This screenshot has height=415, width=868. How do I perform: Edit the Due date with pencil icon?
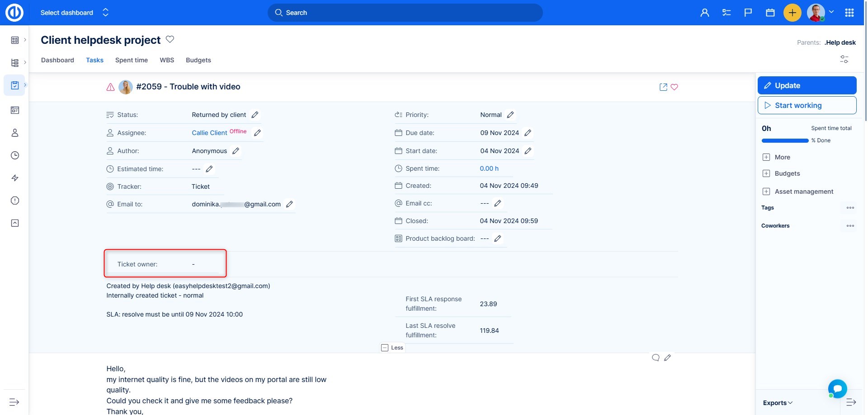pyautogui.click(x=528, y=133)
